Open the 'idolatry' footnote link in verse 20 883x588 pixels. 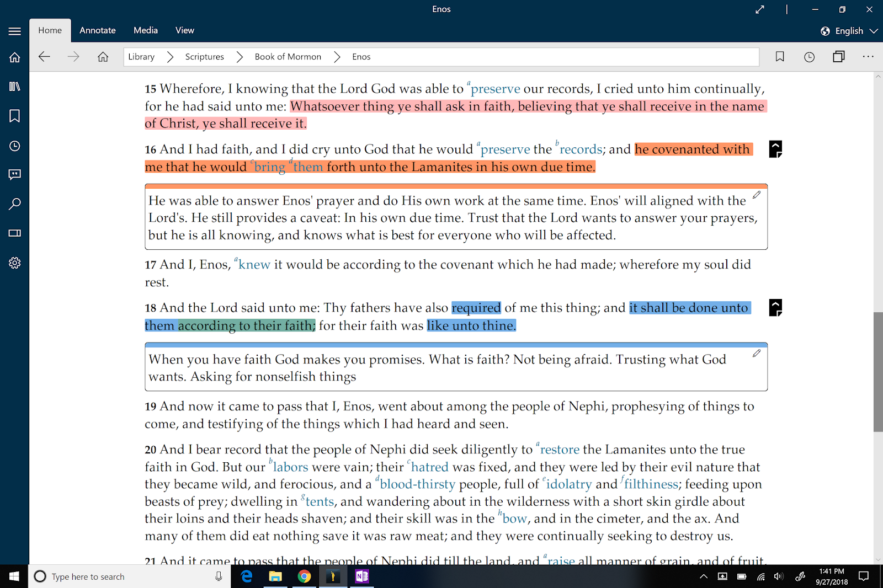click(x=569, y=484)
